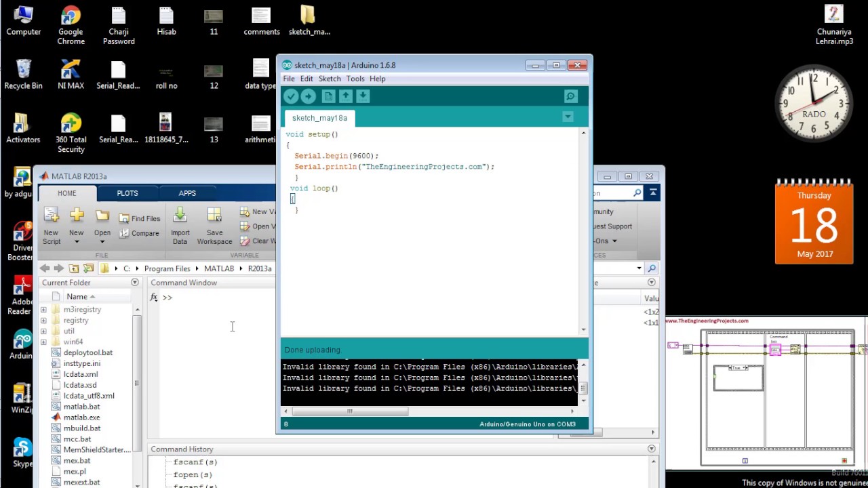The height and width of the screenshot is (488, 868).
Task: Select lcdata.xml in Current Folder list
Action: 81,374
